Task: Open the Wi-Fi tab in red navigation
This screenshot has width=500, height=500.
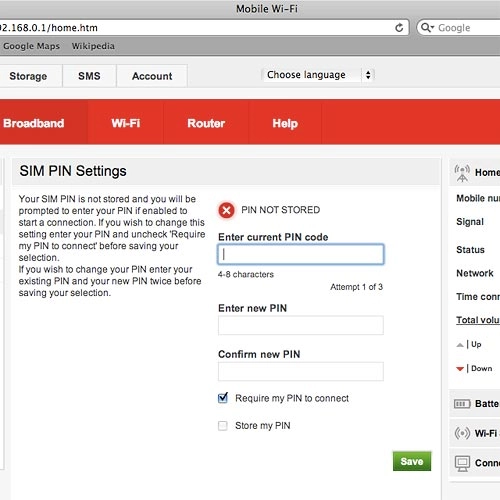Action: [x=126, y=123]
